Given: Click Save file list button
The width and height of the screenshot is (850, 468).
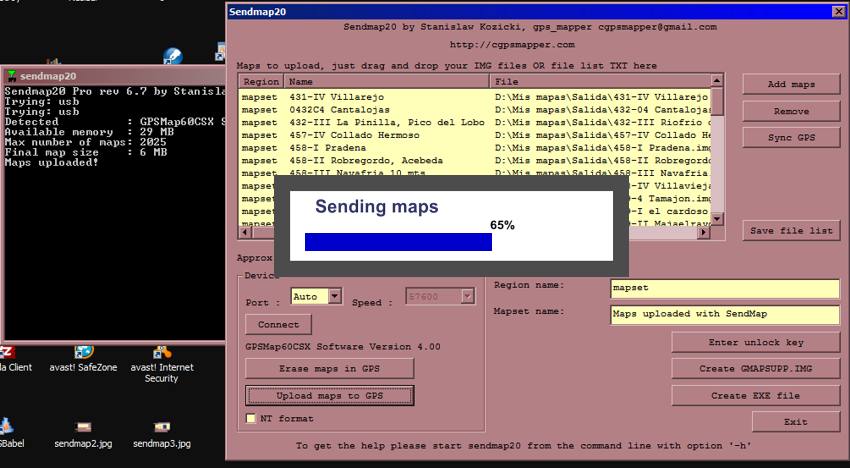Looking at the screenshot, I should click(791, 230).
